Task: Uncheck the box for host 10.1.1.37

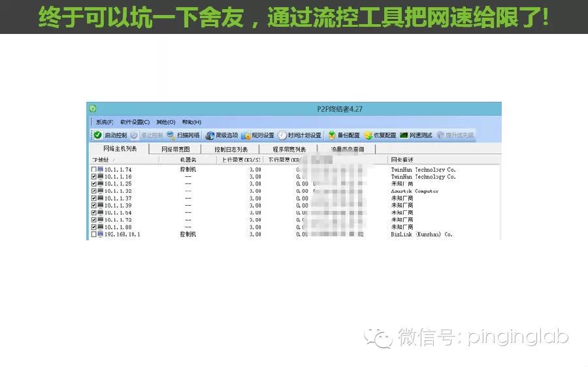Action: coord(93,199)
